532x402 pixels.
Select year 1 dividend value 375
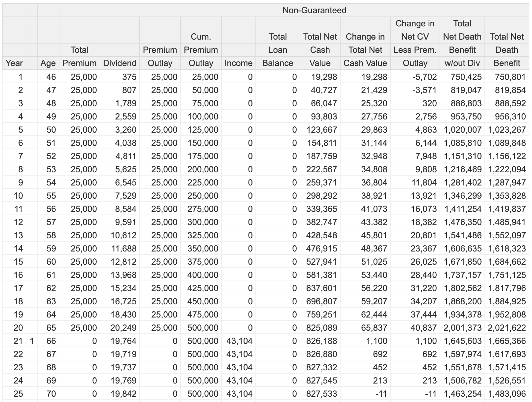click(120, 77)
